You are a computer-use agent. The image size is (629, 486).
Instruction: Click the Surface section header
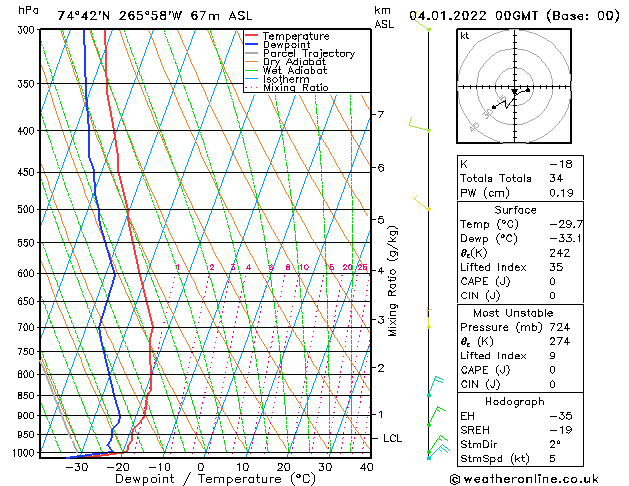[515, 210]
